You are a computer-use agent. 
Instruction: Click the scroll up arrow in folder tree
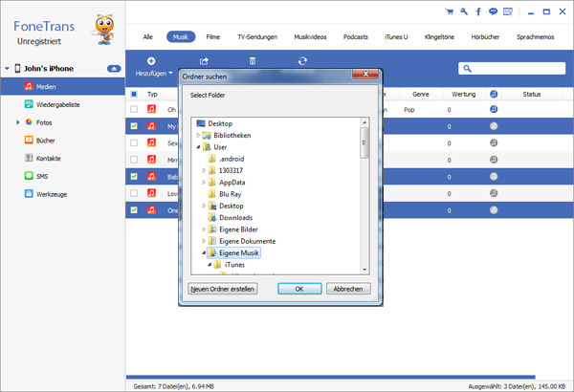coord(364,122)
